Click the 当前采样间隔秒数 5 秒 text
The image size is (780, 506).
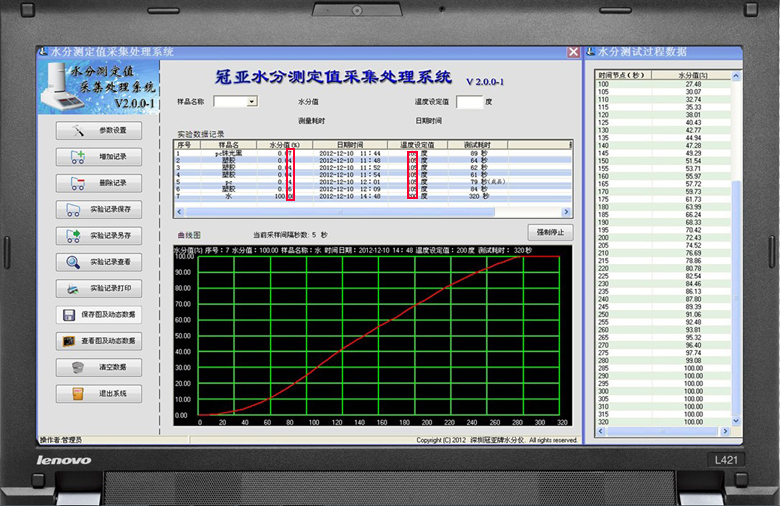tap(290, 235)
